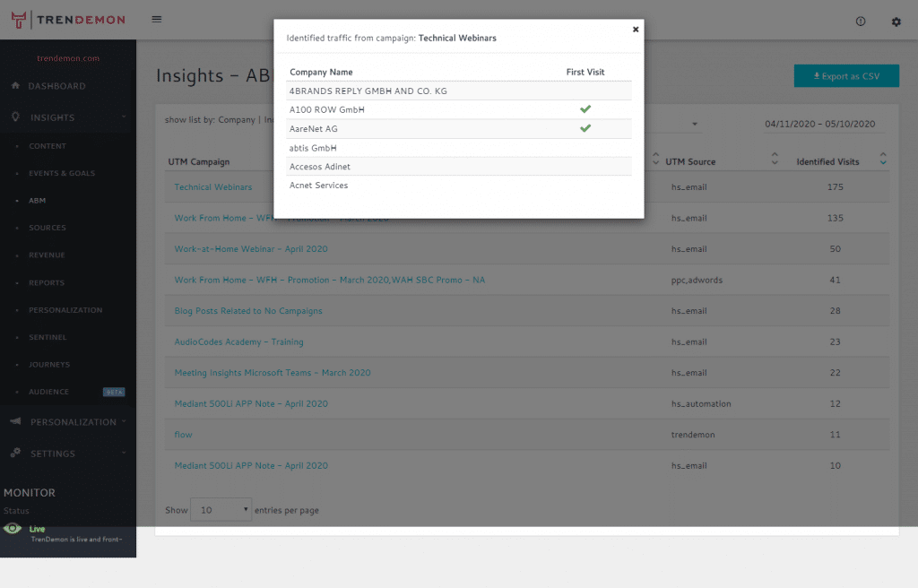Sort by the Identified Visits column arrows

[x=883, y=159]
